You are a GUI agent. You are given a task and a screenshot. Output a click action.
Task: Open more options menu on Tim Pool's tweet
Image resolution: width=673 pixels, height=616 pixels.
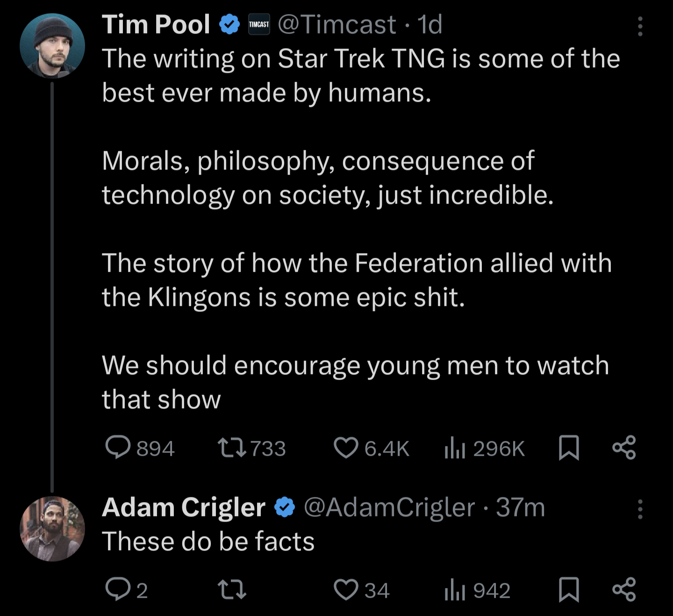click(640, 26)
